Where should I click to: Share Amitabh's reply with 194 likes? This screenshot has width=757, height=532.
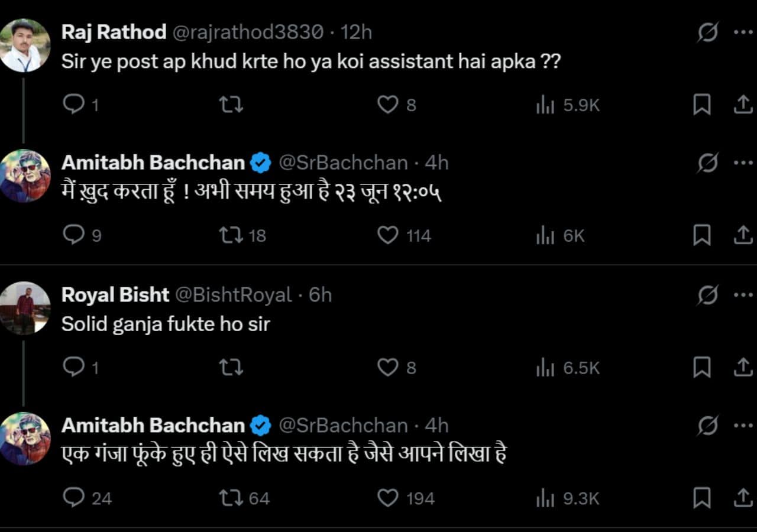[x=742, y=498]
